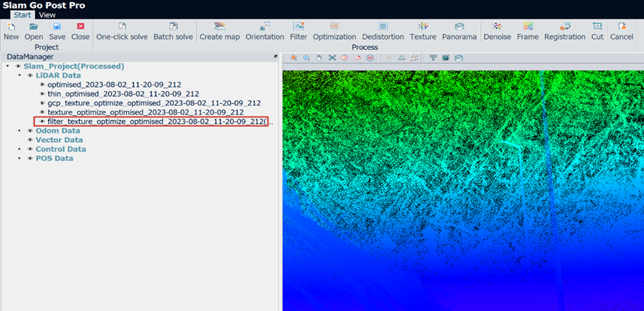Save the current project
The image size is (644, 311).
click(x=57, y=32)
